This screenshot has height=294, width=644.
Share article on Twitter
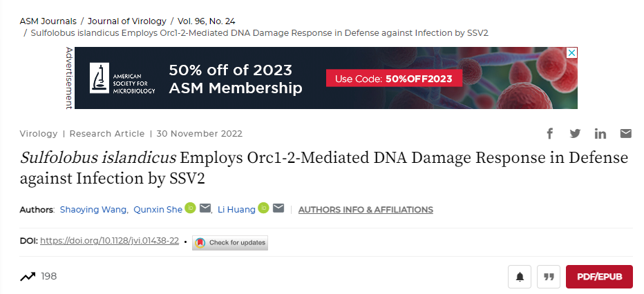(575, 133)
